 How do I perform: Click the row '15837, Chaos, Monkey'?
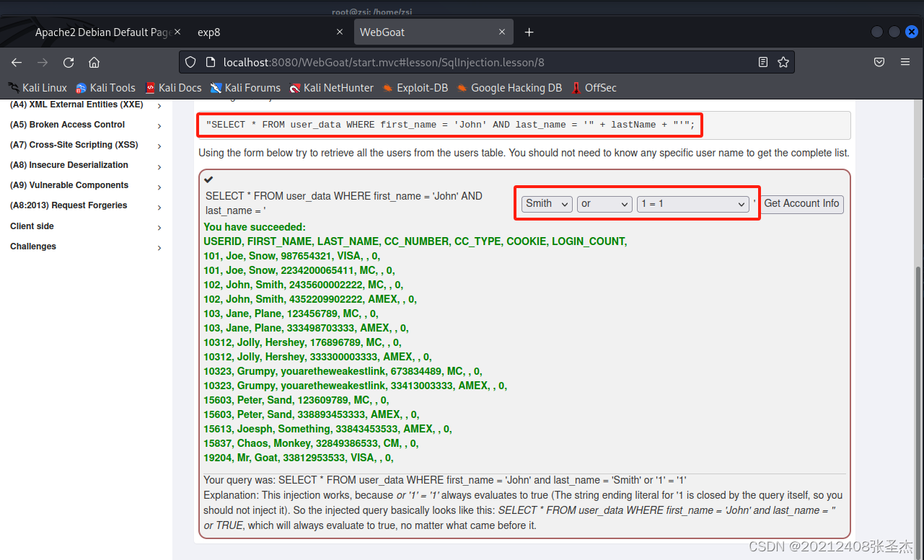pyautogui.click(x=311, y=443)
